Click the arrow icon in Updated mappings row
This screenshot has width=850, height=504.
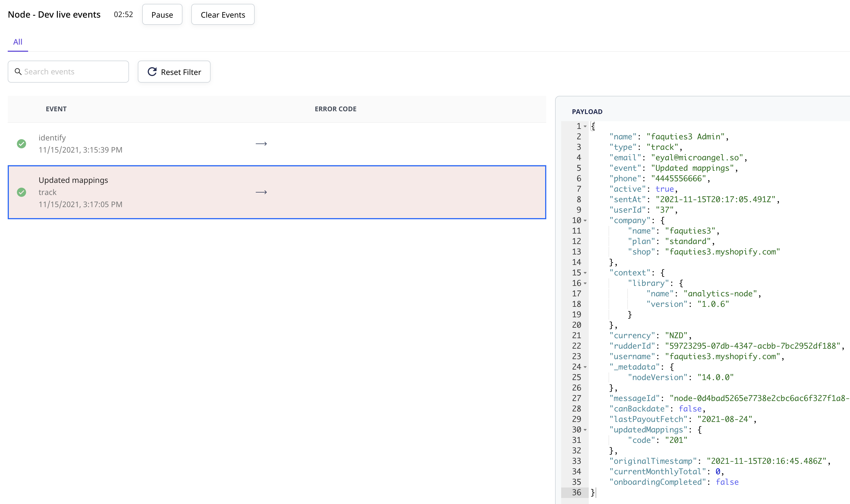261,192
